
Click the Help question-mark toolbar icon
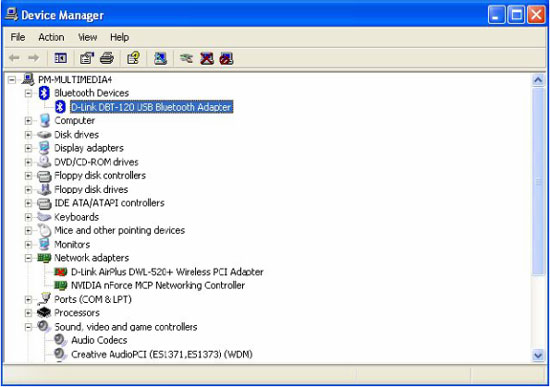click(133, 58)
